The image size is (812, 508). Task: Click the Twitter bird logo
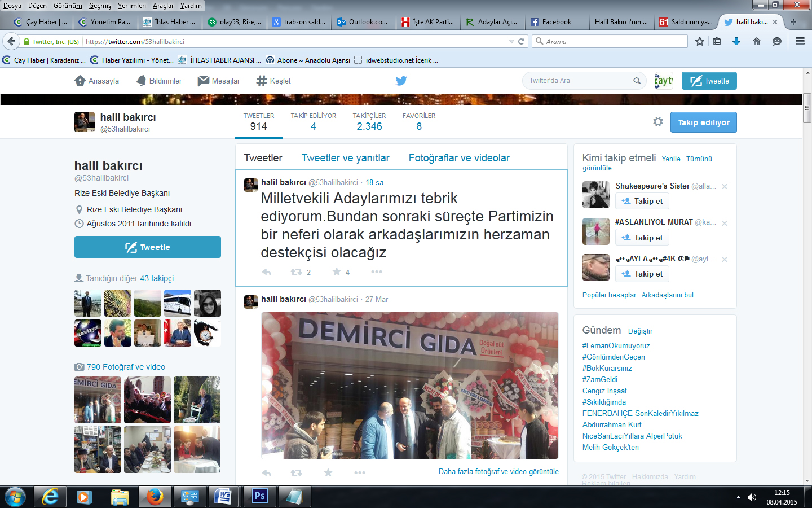pos(401,81)
